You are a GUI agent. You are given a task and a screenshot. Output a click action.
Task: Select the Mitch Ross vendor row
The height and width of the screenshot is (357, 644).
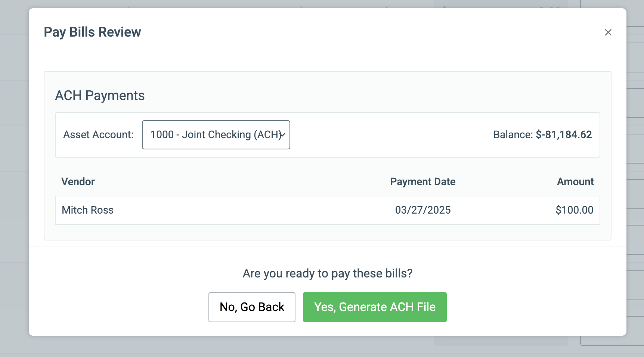click(x=328, y=210)
